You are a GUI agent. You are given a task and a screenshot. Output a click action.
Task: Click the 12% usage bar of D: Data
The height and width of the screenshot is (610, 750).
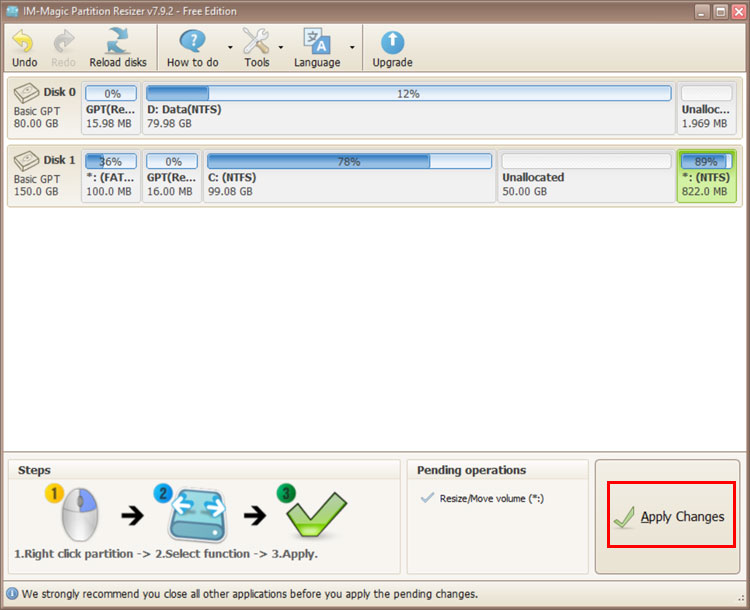[408, 93]
